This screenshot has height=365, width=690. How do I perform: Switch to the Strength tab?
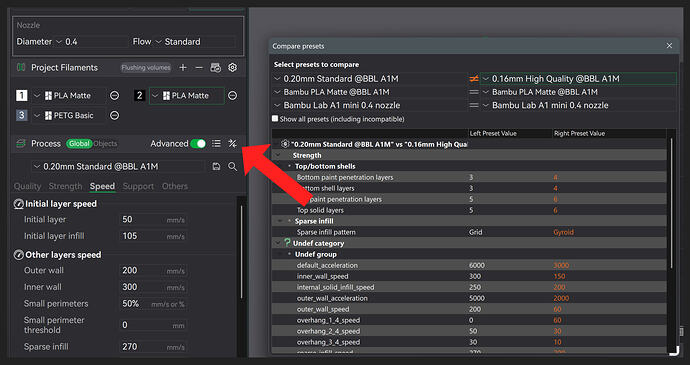(x=65, y=186)
